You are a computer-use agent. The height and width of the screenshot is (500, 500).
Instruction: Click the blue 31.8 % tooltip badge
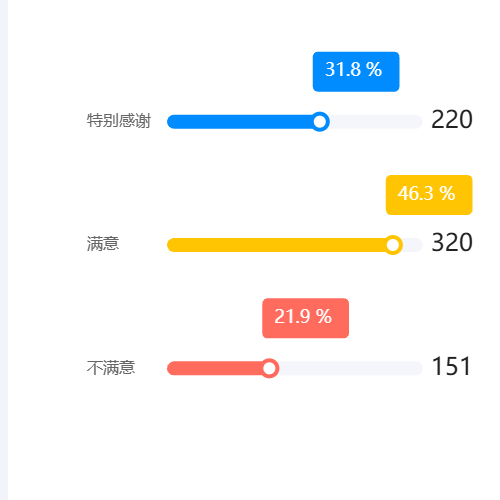(356, 72)
